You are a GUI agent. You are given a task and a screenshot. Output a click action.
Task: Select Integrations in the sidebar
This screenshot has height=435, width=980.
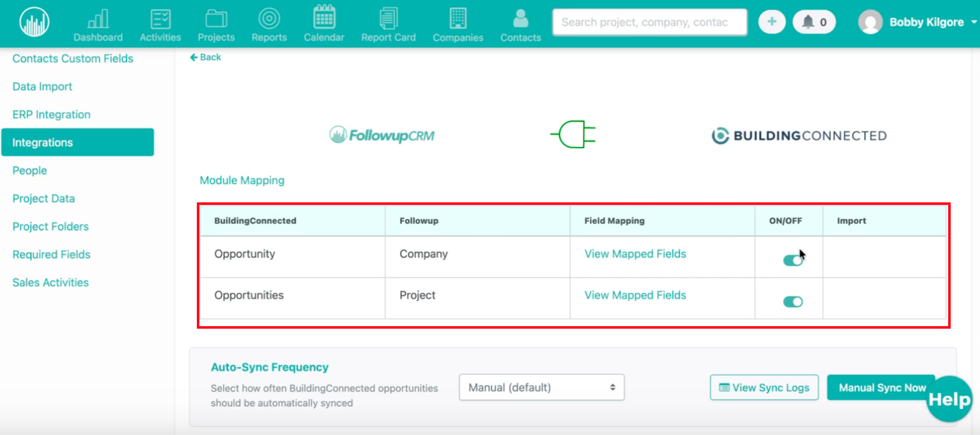[x=78, y=142]
